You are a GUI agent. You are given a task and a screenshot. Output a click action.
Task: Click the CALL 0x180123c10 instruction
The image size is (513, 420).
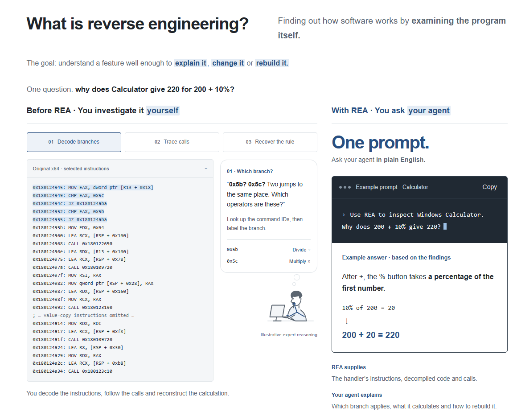coord(72,371)
